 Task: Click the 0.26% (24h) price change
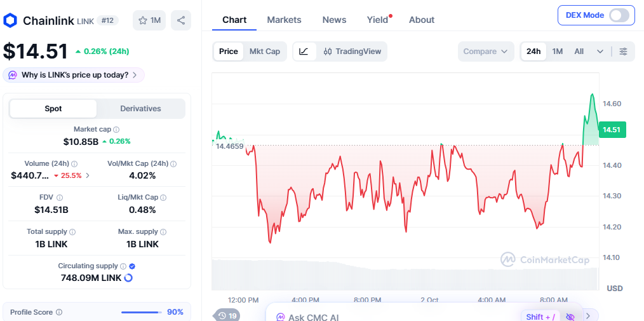102,51
